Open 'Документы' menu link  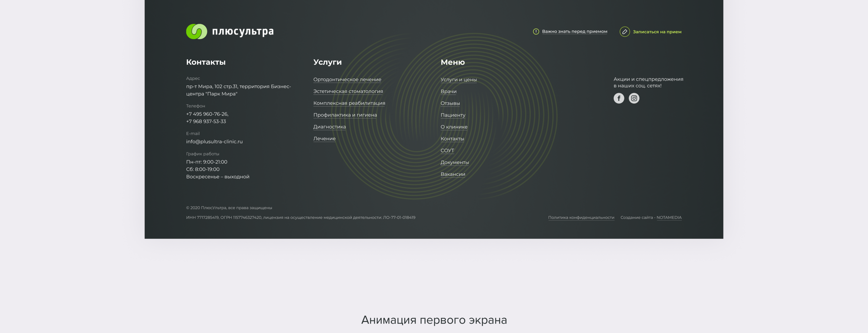[455, 162]
